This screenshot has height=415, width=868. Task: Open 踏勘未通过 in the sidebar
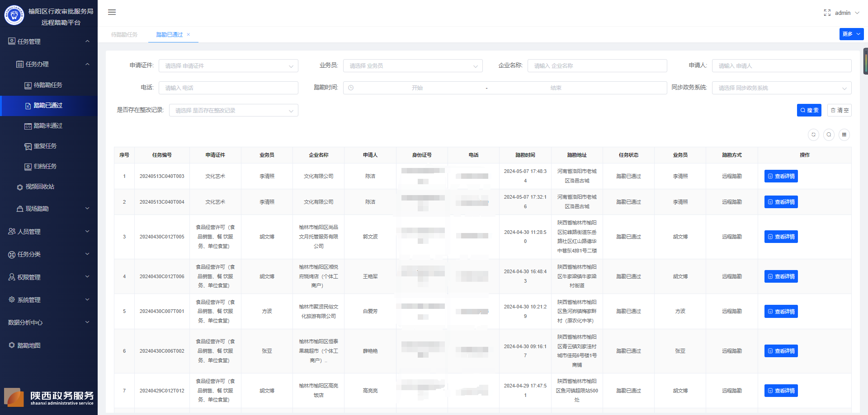(49, 126)
